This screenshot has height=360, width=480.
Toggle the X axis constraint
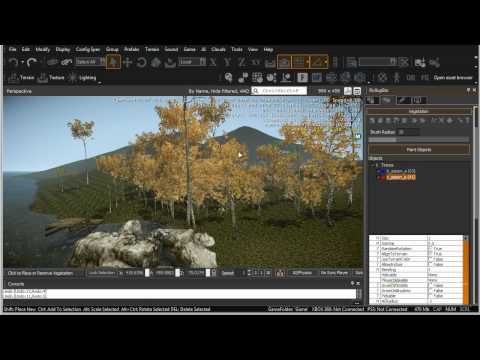(213, 62)
